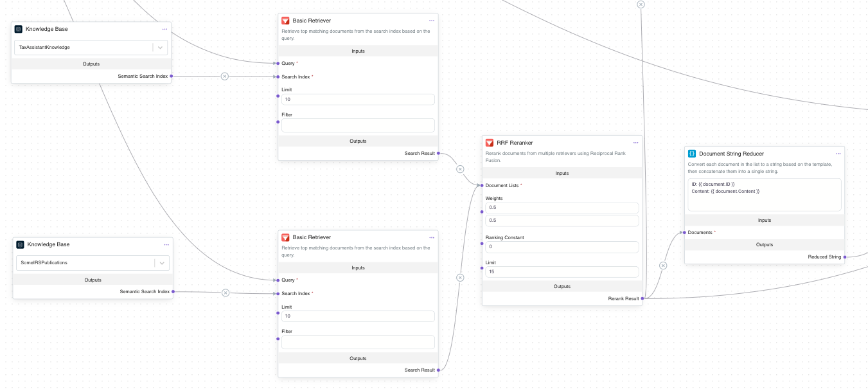Open the RRF Reranker options menu
868x389 pixels.
point(635,143)
